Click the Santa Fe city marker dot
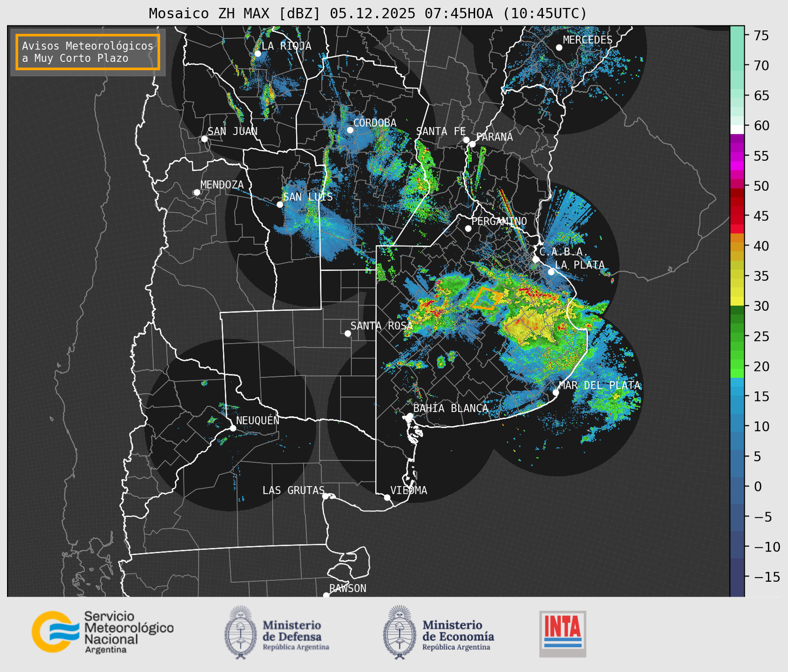This screenshot has height=672, width=788. coord(466,140)
